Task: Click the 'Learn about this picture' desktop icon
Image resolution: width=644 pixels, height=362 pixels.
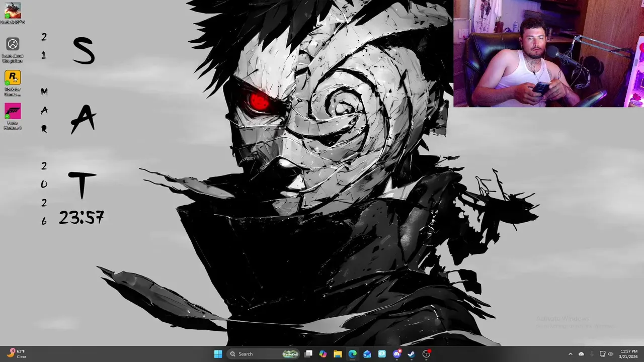Action: (13, 50)
